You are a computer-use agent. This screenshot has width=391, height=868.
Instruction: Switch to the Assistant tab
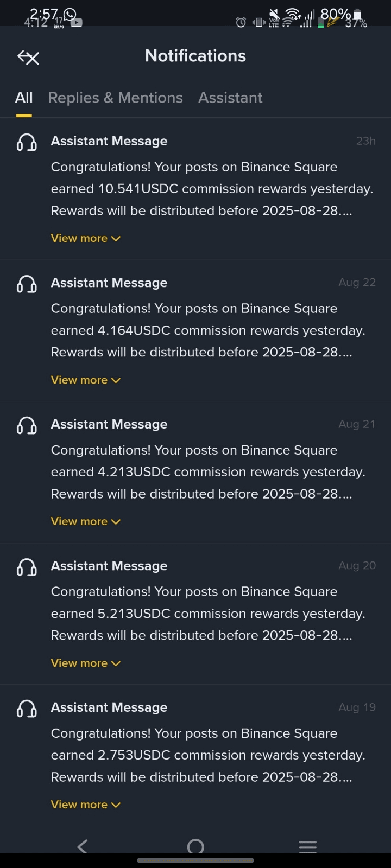coord(230,98)
